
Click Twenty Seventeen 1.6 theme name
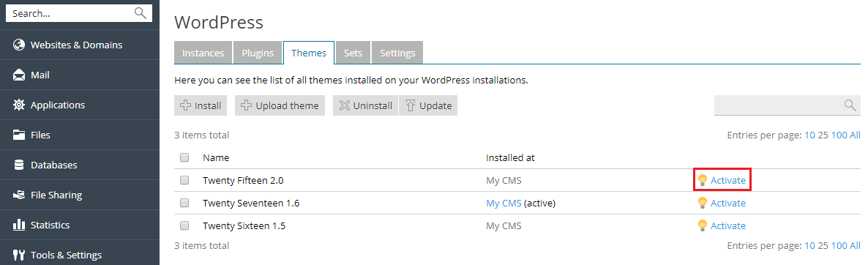coord(251,203)
